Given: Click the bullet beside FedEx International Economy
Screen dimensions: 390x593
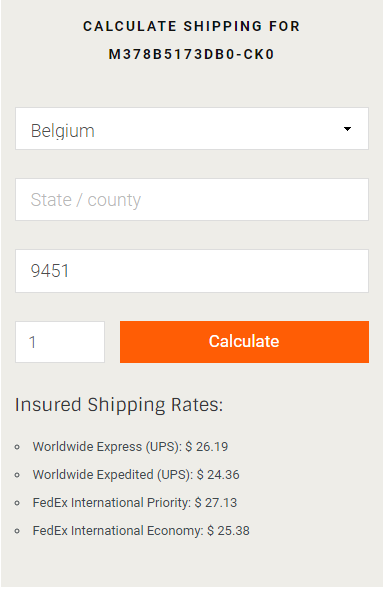Looking at the screenshot, I should point(17,531).
